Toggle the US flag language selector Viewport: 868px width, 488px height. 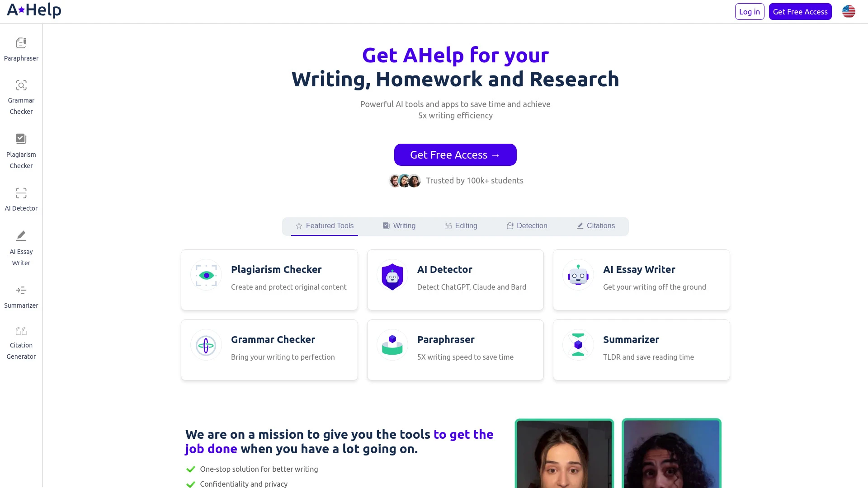pyautogui.click(x=849, y=11)
